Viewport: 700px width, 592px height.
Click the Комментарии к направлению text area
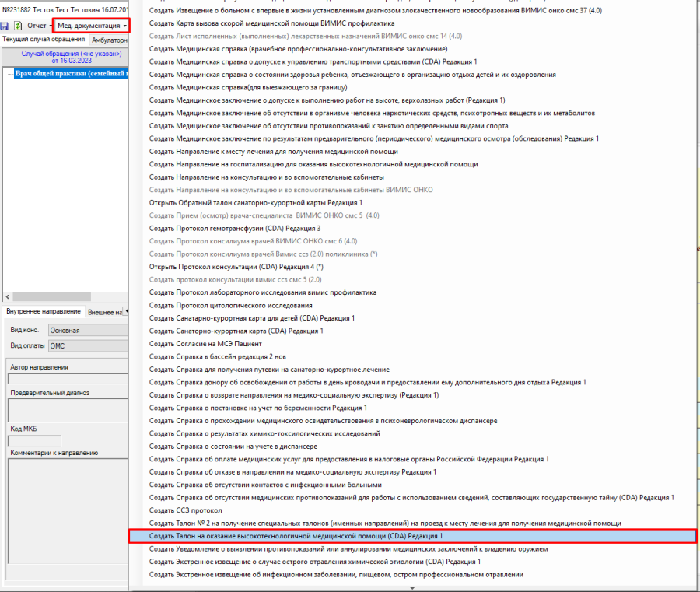[x=68, y=511]
